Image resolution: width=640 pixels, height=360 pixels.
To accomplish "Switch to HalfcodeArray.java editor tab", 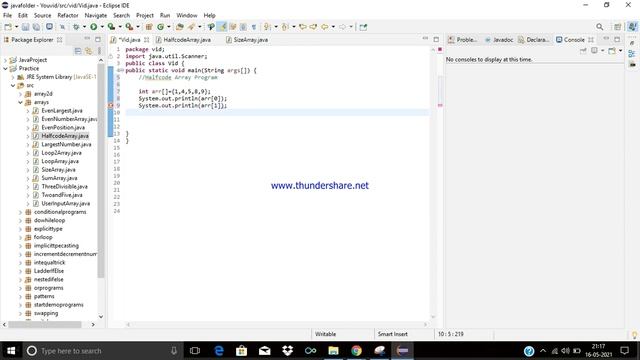I will click(183, 40).
